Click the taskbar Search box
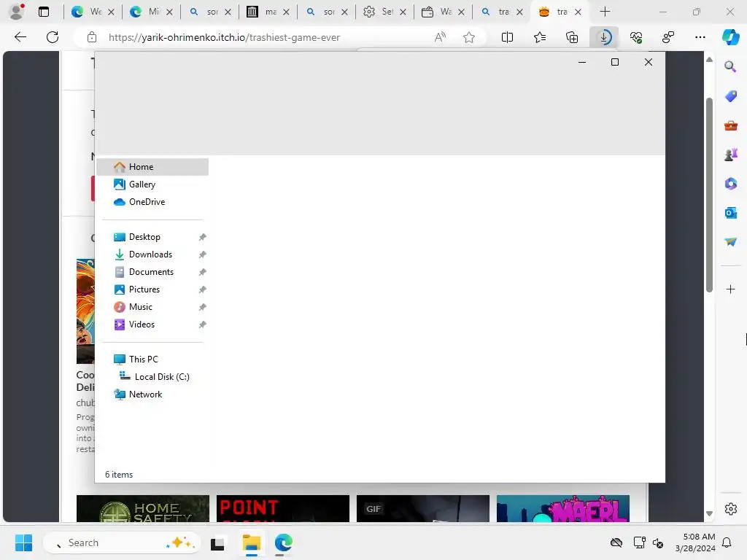 (122, 542)
